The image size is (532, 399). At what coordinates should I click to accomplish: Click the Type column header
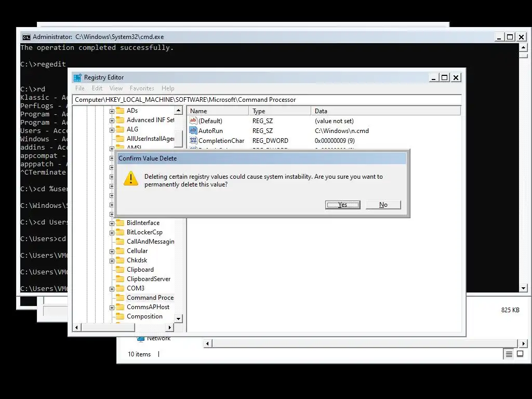[280, 111]
